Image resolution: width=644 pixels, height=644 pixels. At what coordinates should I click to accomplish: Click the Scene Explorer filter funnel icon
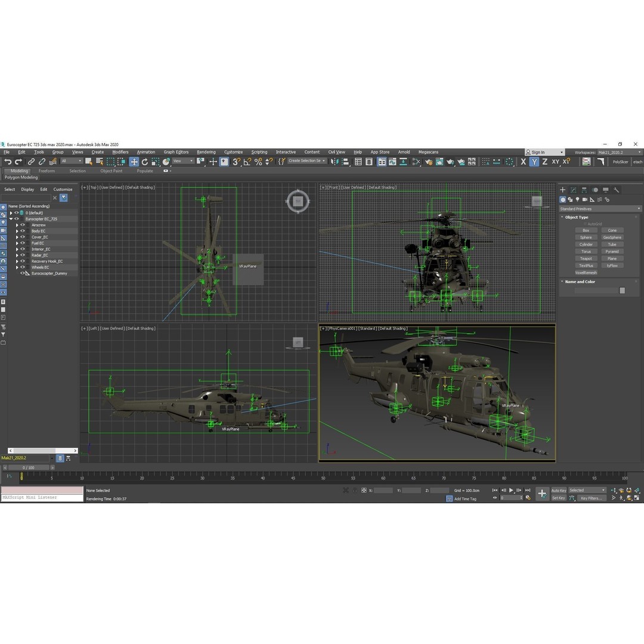pyautogui.click(x=64, y=198)
